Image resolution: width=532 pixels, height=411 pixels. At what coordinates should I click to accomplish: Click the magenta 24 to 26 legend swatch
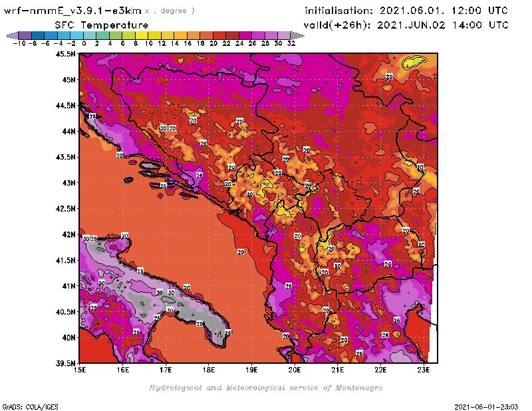245,35
